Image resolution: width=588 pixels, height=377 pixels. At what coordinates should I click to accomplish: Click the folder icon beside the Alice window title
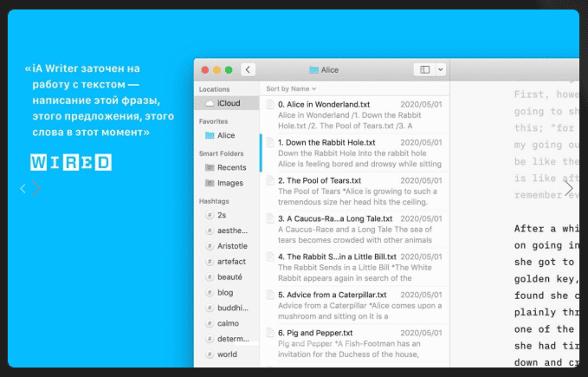click(x=313, y=70)
